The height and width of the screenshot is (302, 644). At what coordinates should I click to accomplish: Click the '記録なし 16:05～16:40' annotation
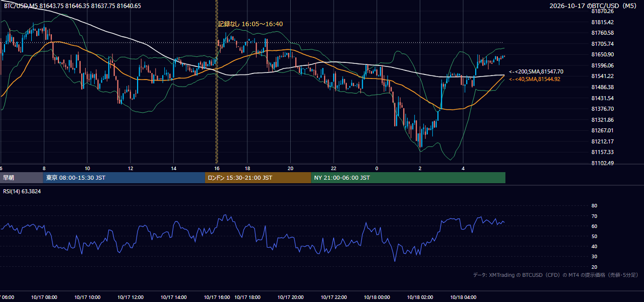[250, 24]
